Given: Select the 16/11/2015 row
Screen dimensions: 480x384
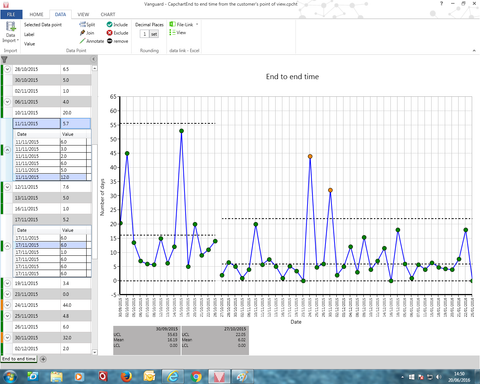Looking at the screenshot, I should (52, 209).
